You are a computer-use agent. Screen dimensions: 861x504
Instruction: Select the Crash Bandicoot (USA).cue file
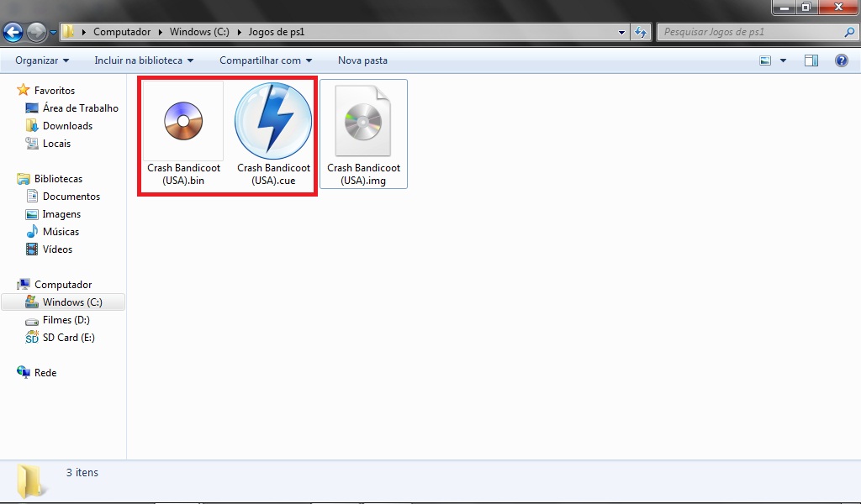click(x=273, y=134)
